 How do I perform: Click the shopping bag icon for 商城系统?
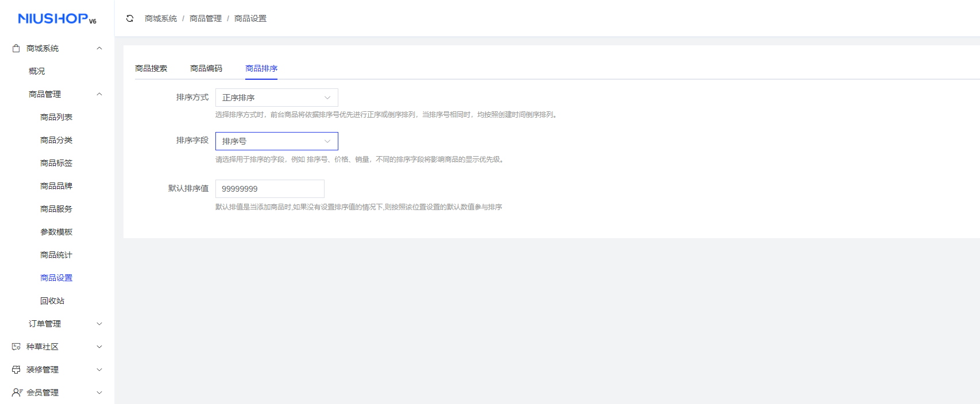pyautogui.click(x=16, y=48)
